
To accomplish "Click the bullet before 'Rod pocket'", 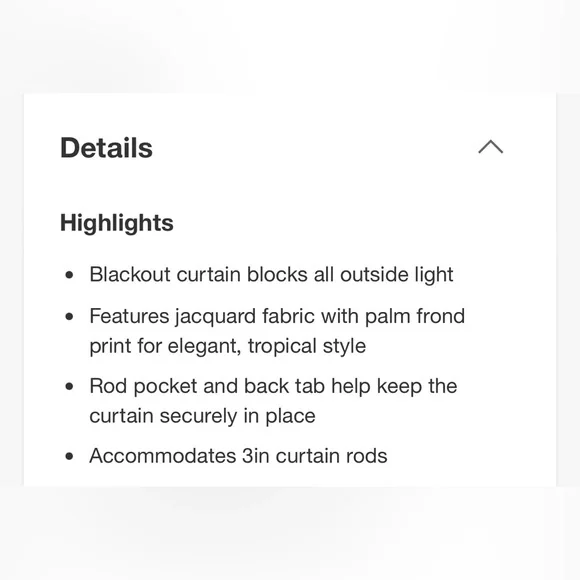I will pos(69,387).
